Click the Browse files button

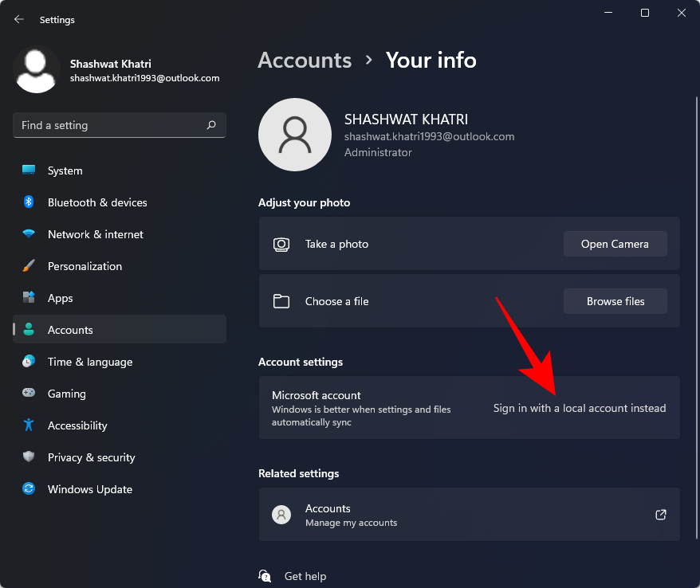pos(615,301)
